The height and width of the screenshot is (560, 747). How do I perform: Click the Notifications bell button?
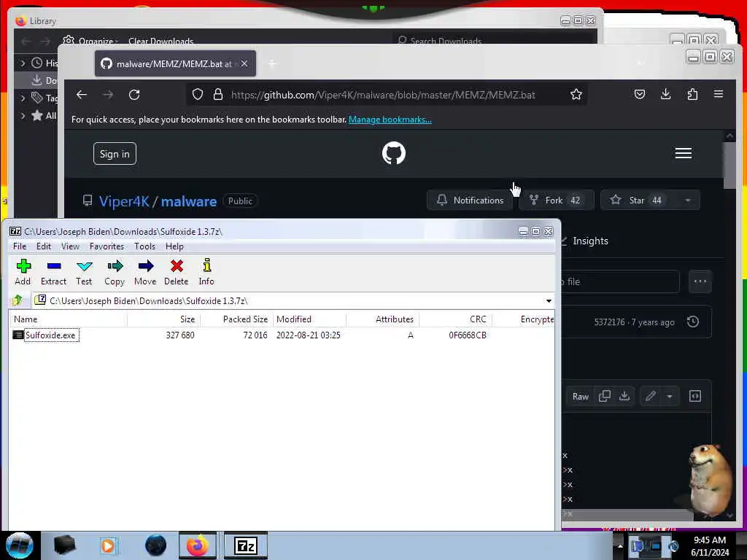click(470, 200)
